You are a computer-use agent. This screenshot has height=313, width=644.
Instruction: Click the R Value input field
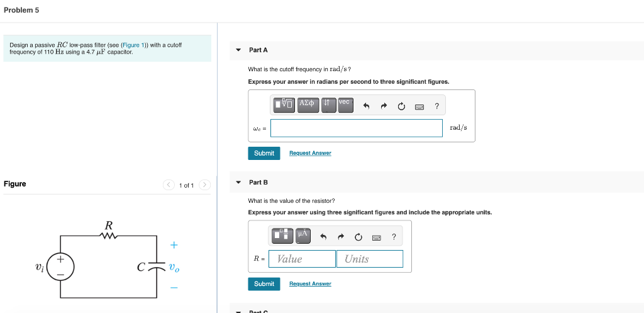coord(302,259)
